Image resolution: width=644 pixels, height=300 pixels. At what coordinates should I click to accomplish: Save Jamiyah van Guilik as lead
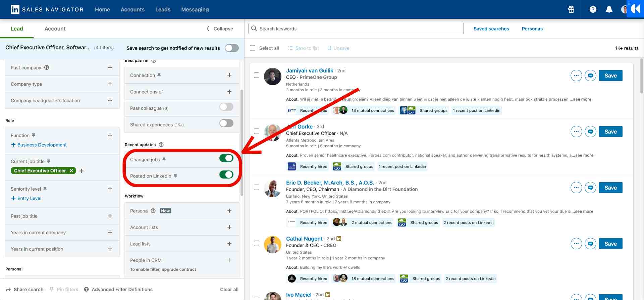tap(610, 76)
